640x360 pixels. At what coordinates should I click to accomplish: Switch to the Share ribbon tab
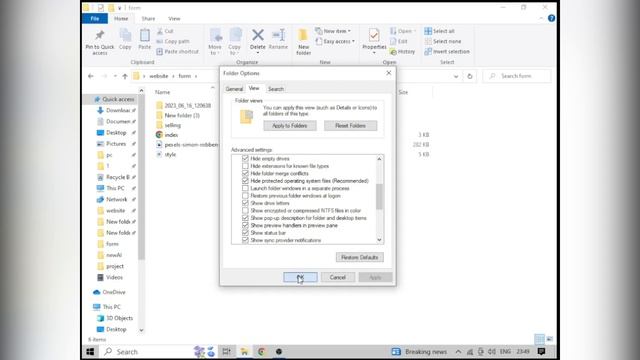point(148,19)
